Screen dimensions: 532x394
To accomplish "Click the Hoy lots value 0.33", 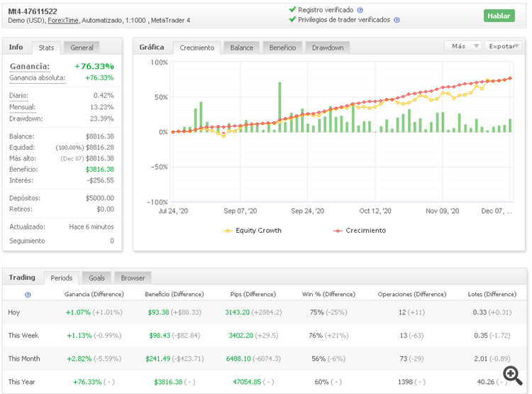I will pyautogui.click(x=480, y=312).
